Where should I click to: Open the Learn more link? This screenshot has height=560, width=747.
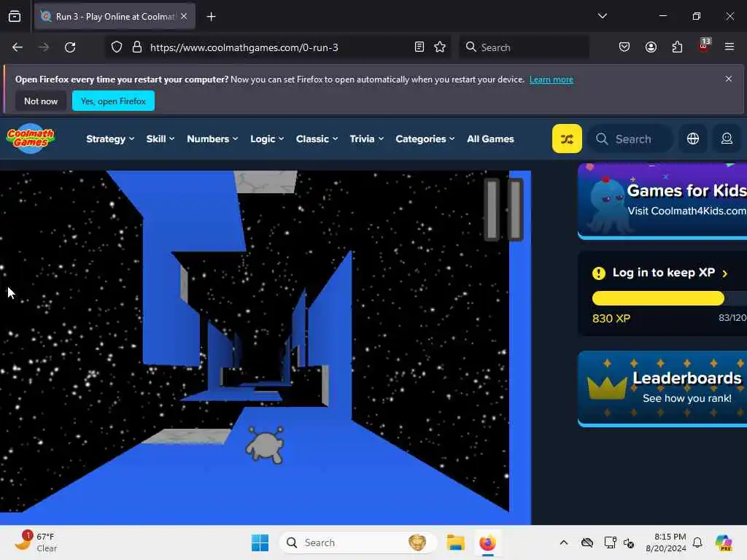point(551,79)
